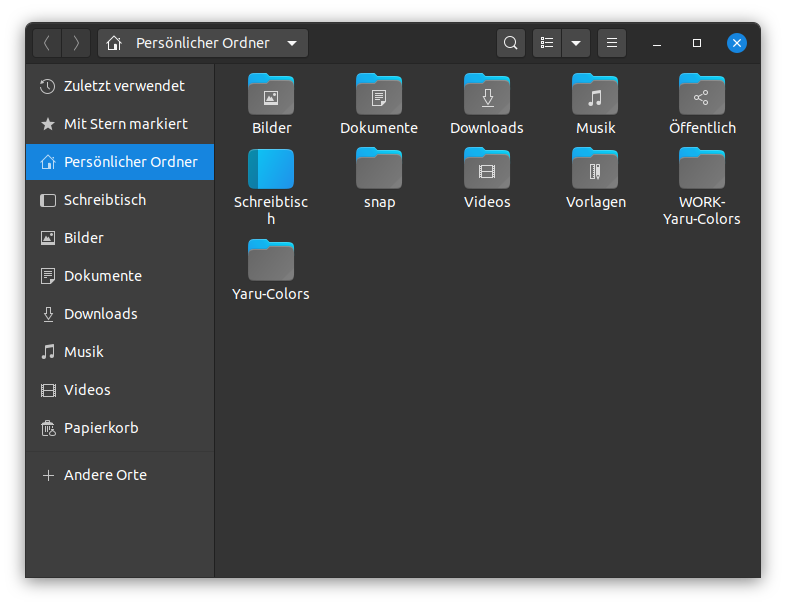Open Papierkorb trash in the sidebar
Screen dimensions: 786x606
click(x=120, y=428)
